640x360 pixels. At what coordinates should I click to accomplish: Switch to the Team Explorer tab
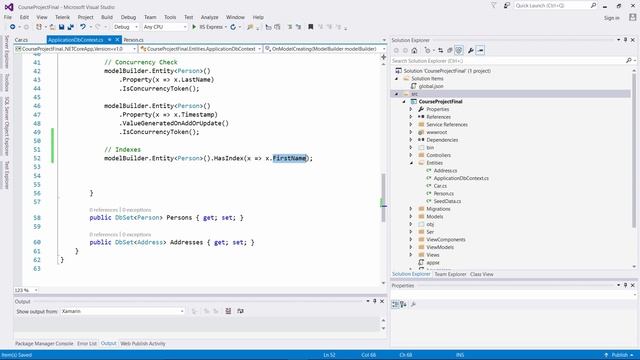450,274
